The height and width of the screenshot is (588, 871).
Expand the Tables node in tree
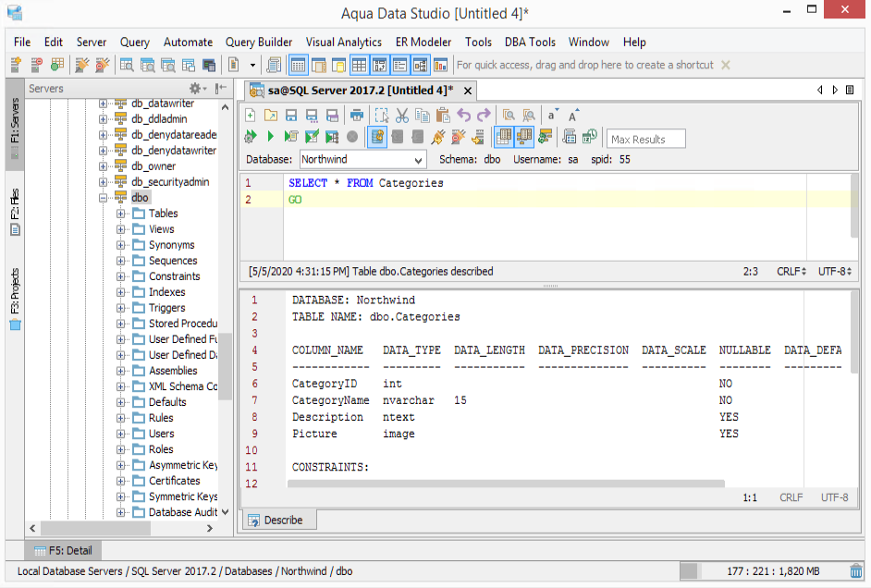121,214
